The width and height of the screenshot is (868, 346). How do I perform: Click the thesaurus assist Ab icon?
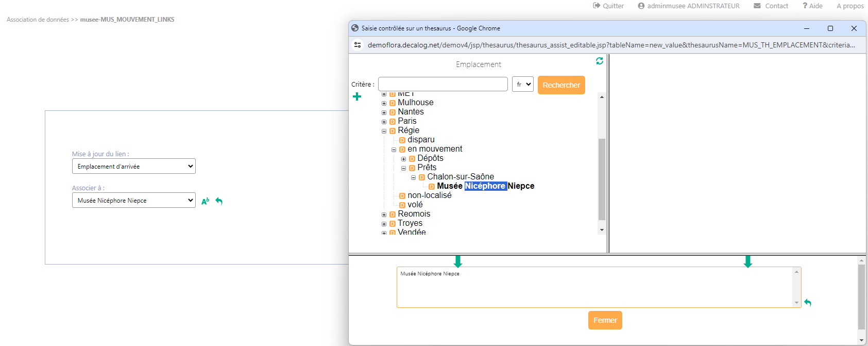(x=205, y=201)
